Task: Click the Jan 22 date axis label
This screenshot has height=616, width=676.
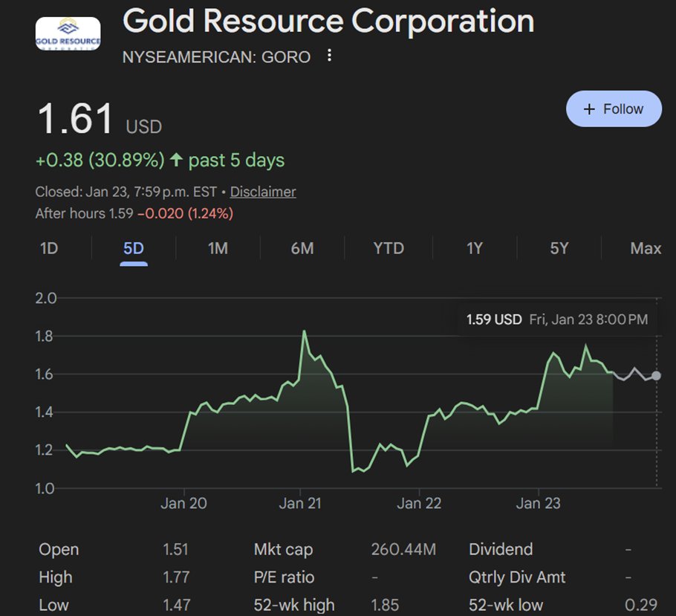Action: tap(419, 503)
